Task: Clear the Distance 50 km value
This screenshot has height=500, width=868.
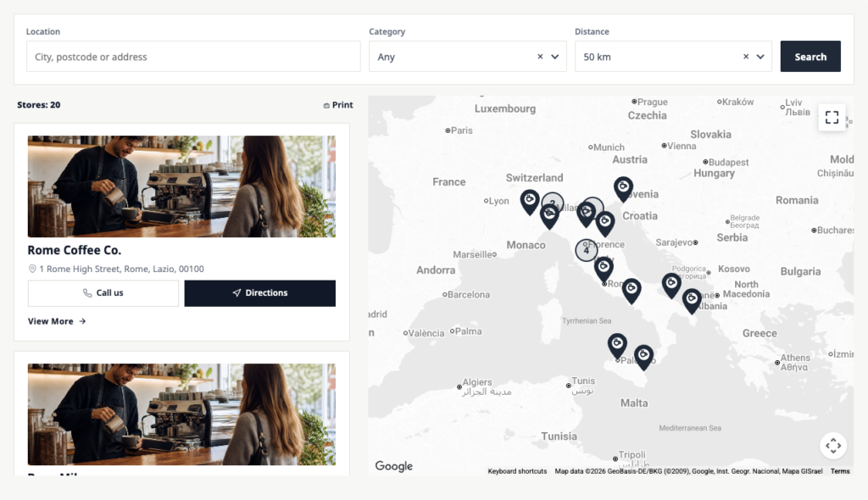Action: (x=746, y=57)
